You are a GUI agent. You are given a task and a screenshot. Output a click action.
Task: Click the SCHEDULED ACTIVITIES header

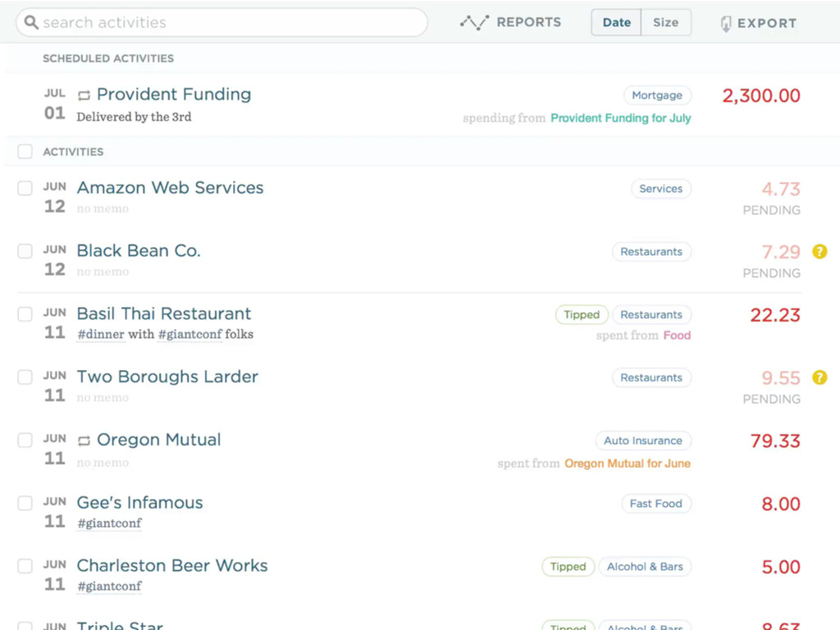click(108, 58)
